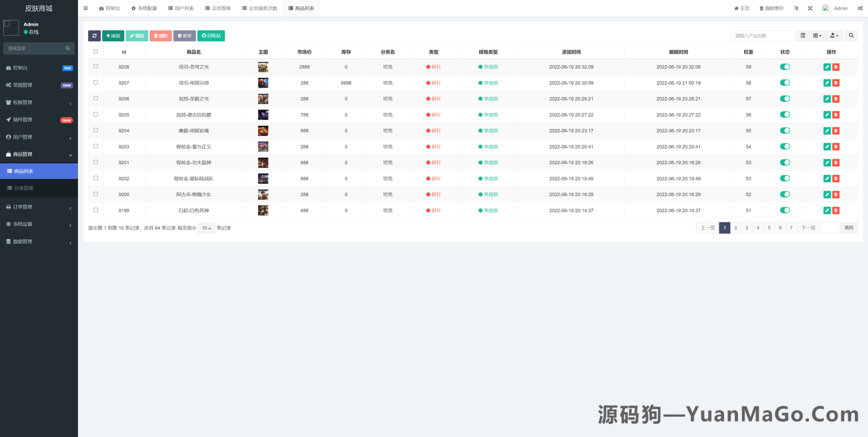The height and width of the screenshot is (437, 868).
Task: Check the row checkbox for item 9204
Action: 96,130
